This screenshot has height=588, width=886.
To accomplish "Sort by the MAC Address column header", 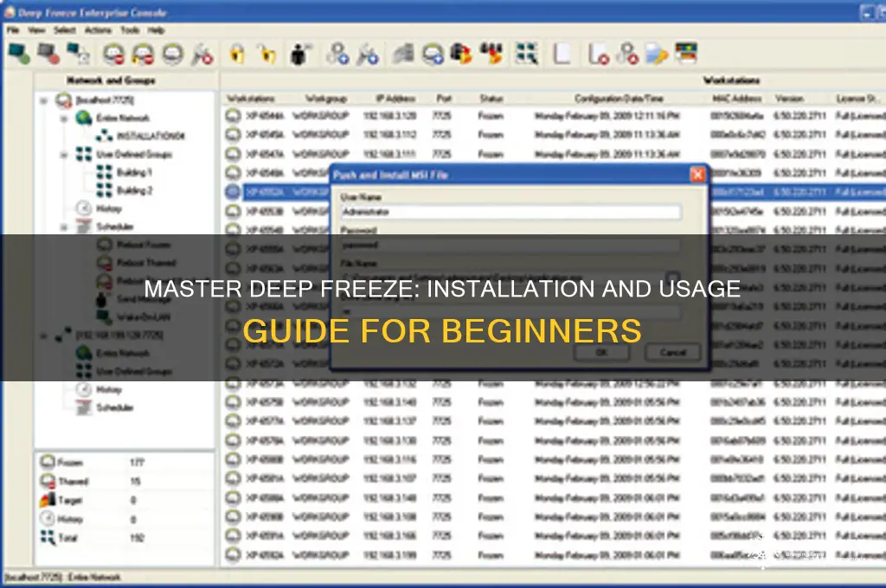I will point(737,99).
